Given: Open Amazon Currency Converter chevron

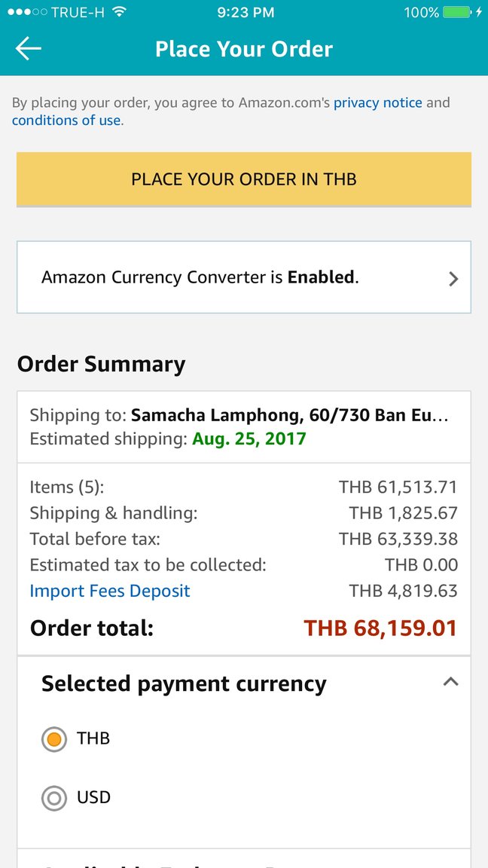Looking at the screenshot, I should click(x=453, y=279).
